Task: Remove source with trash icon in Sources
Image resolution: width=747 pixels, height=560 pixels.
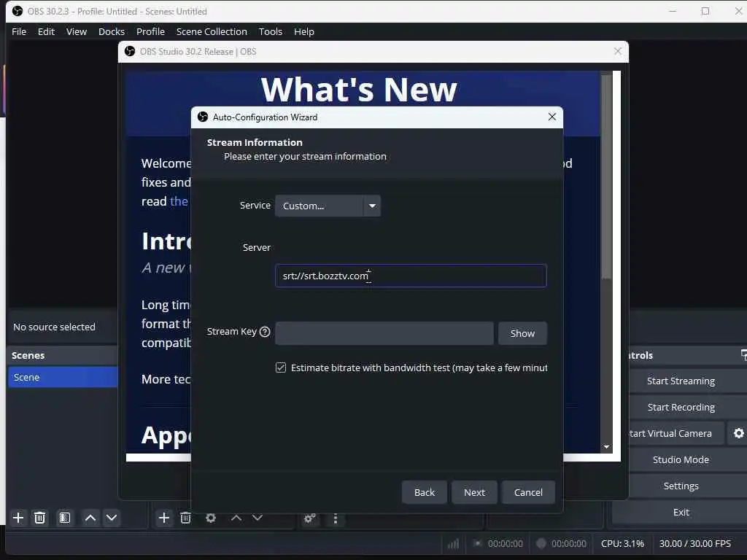Action: pos(186,518)
